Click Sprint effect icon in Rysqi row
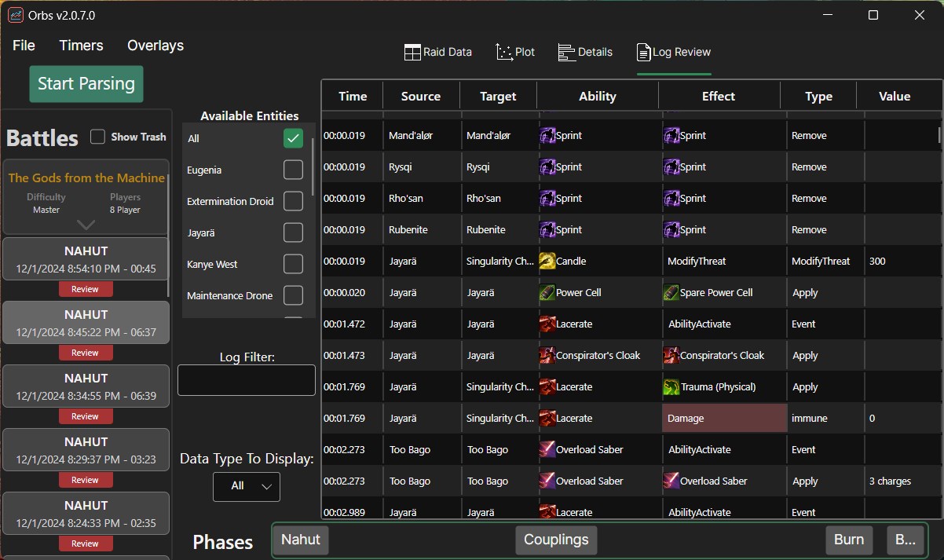944x560 pixels. click(x=671, y=167)
